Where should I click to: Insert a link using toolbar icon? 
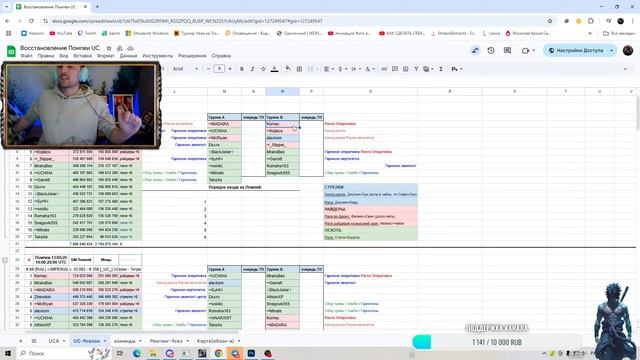384,69
